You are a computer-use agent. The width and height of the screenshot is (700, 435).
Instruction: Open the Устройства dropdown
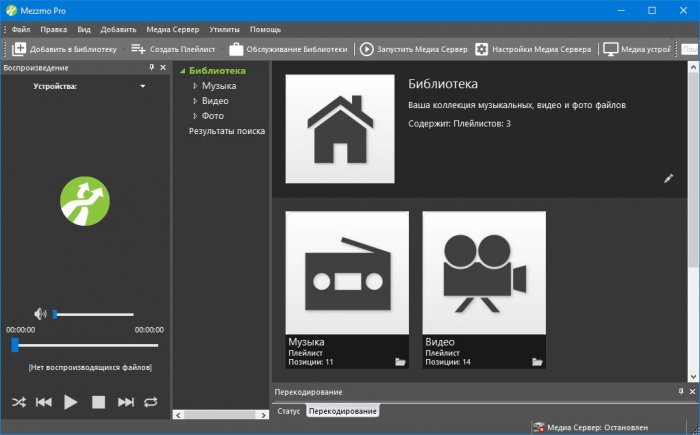point(143,87)
